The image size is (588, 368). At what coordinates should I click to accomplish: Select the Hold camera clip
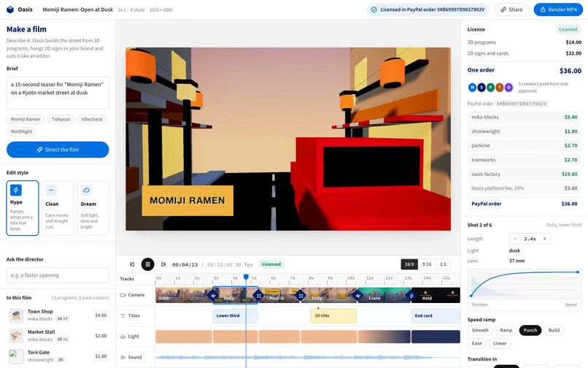436,295
